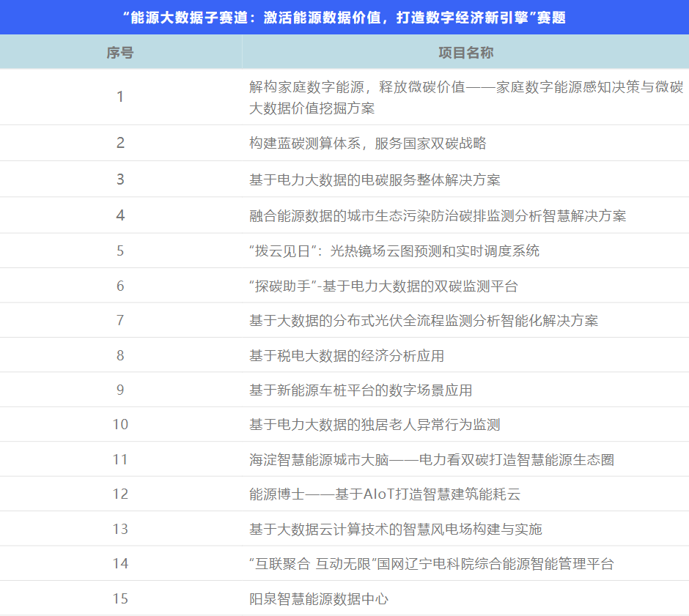Click serial number 15 cell
Image resolution: width=689 pixels, height=616 pixels.
tap(120, 599)
